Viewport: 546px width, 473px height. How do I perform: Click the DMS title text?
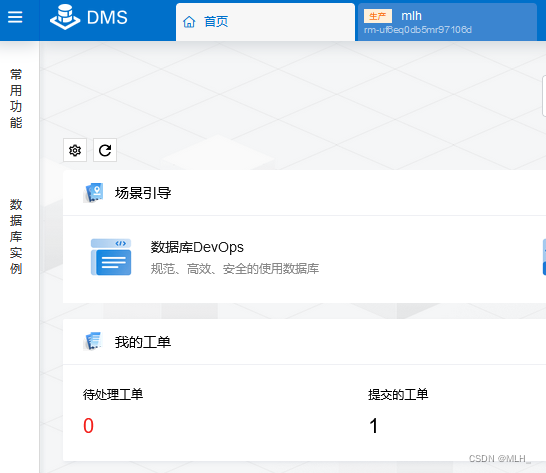click(107, 17)
